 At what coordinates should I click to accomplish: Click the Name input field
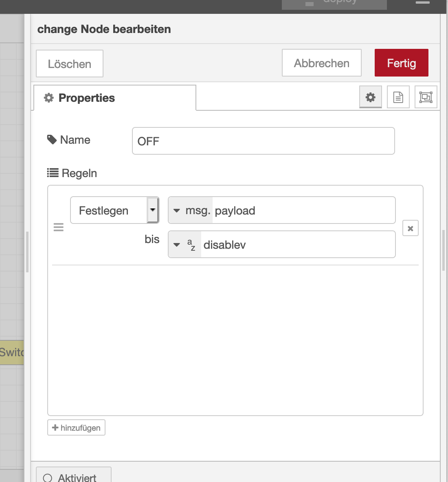point(263,141)
